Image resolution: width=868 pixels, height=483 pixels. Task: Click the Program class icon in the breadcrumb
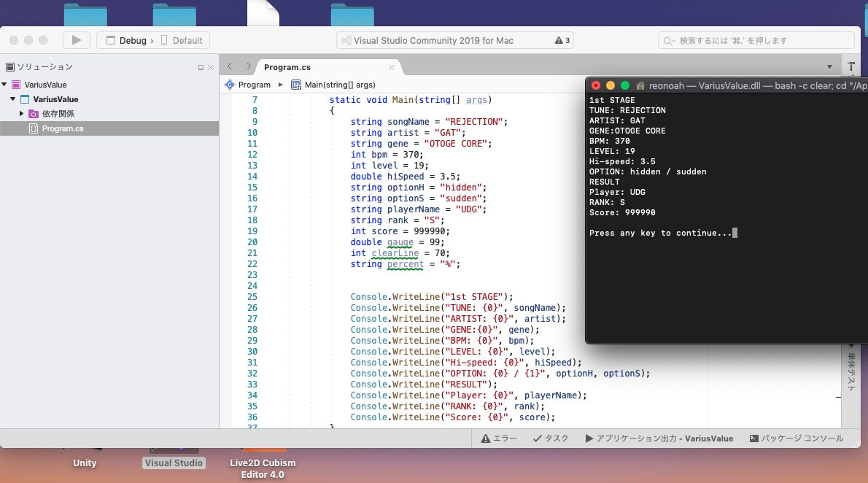(x=230, y=85)
